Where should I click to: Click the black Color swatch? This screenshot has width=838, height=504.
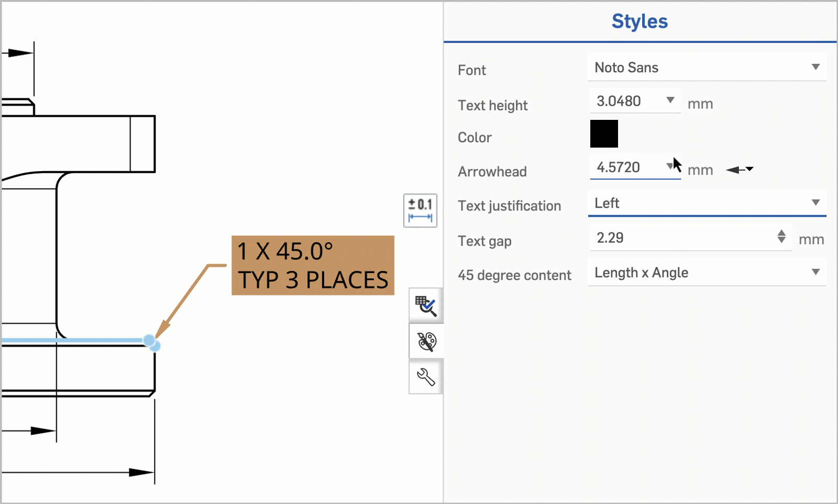(x=604, y=133)
